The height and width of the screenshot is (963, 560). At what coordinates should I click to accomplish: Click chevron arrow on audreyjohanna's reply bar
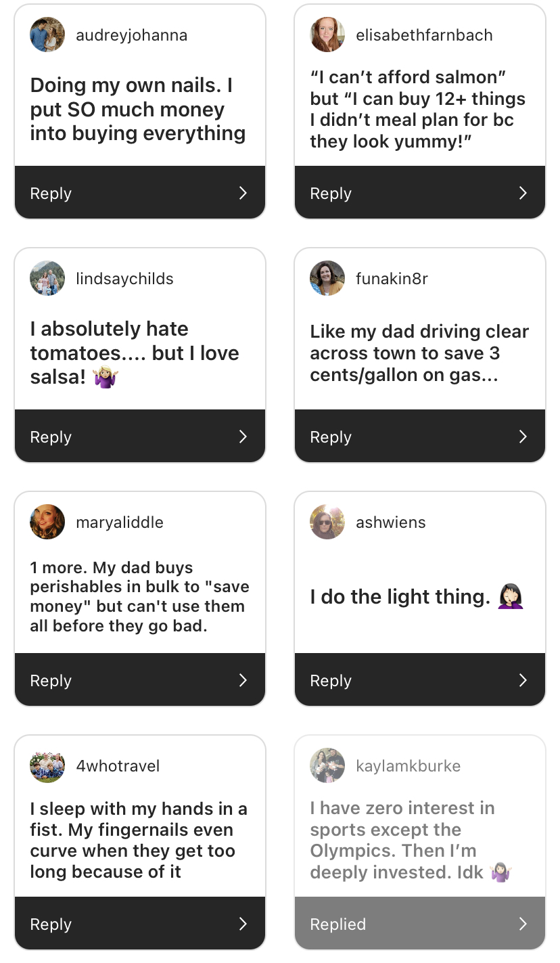[x=243, y=194]
